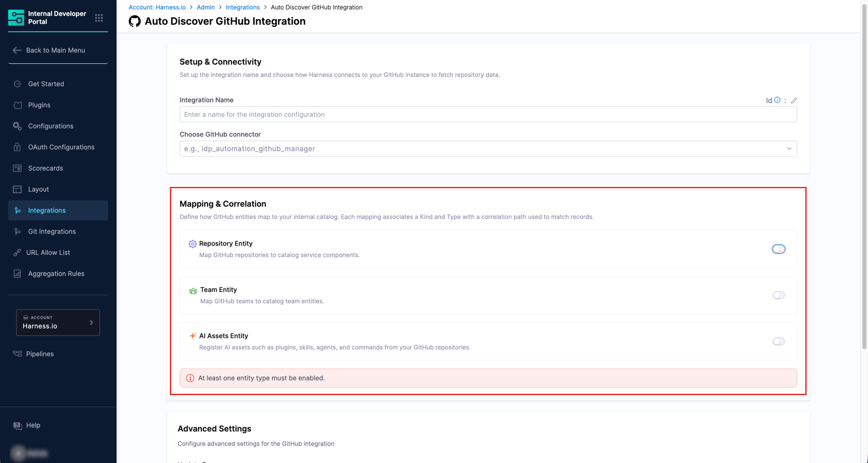The height and width of the screenshot is (463, 868).
Task: Click the Scorecards sidebar icon
Action: pos(18,168)
